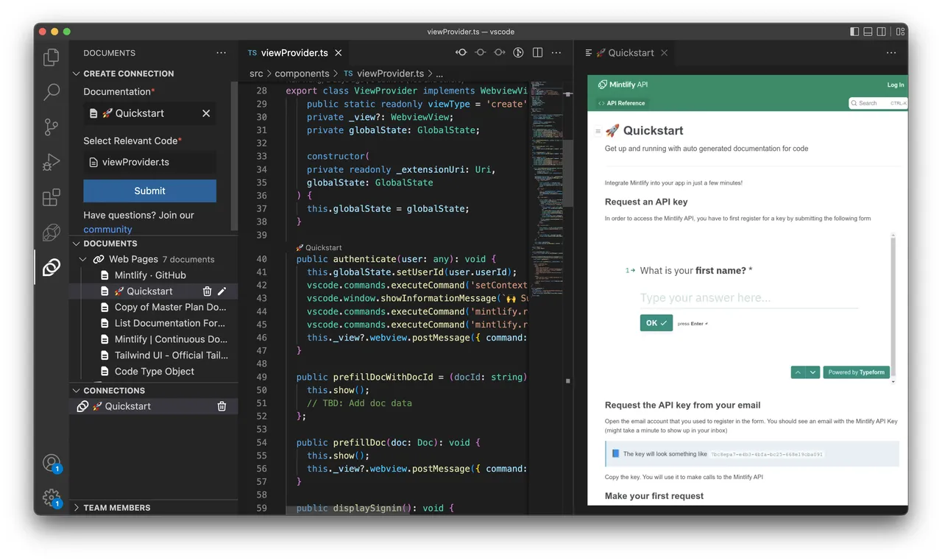Open the Documents sidebar more actions menu
This screenshot has width=942, height=560.
pos(222,53)
